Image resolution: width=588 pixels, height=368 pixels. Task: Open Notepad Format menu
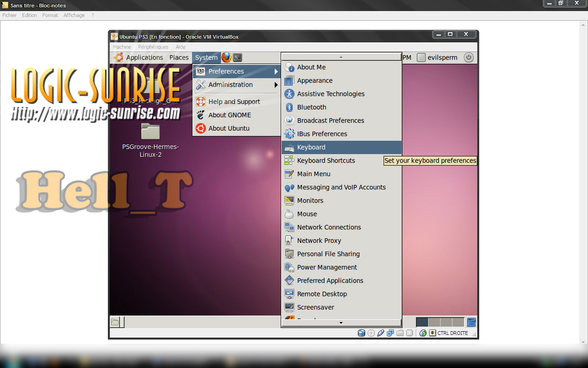point(50,15)
